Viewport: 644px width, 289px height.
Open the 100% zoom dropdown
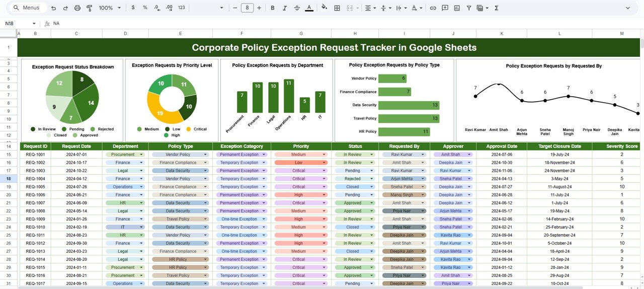[110, 8]
